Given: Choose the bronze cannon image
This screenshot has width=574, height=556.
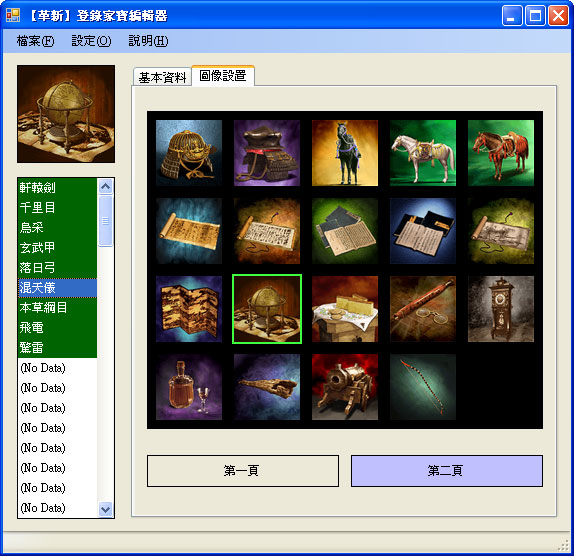Looking at the screenshot, I should [345, 387].
